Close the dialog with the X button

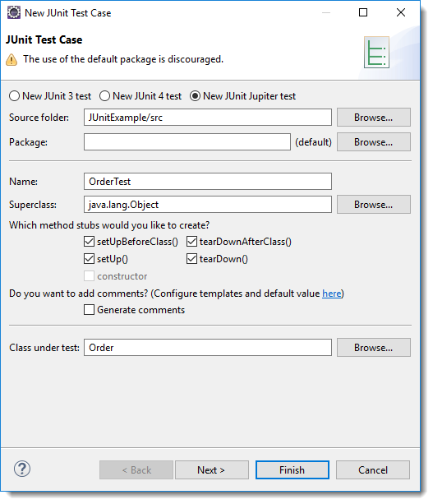click(x=401, y=12)
